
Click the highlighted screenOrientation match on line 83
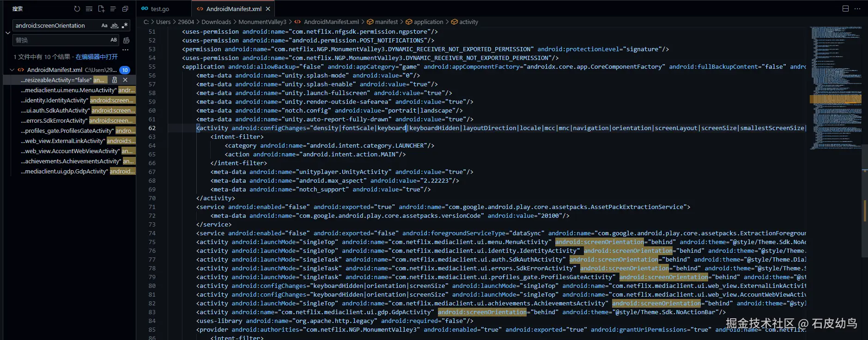coord(482,312)
